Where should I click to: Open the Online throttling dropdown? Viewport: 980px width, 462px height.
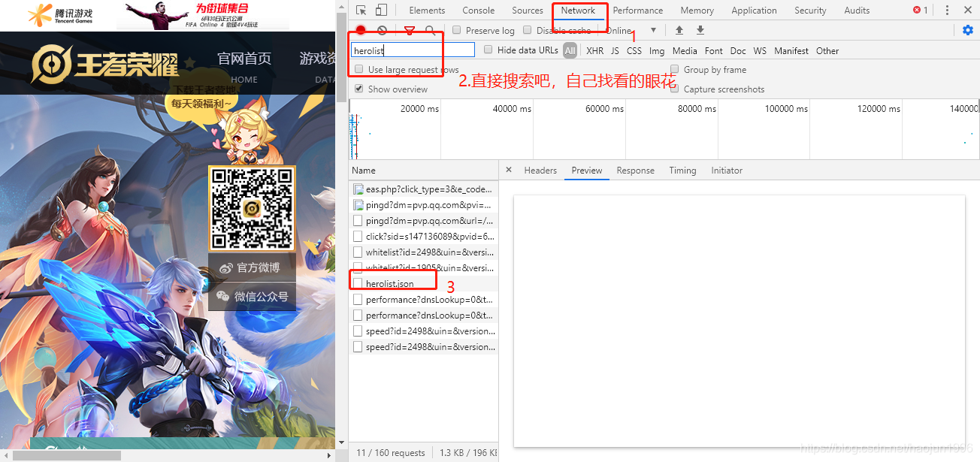pos(632,31)
